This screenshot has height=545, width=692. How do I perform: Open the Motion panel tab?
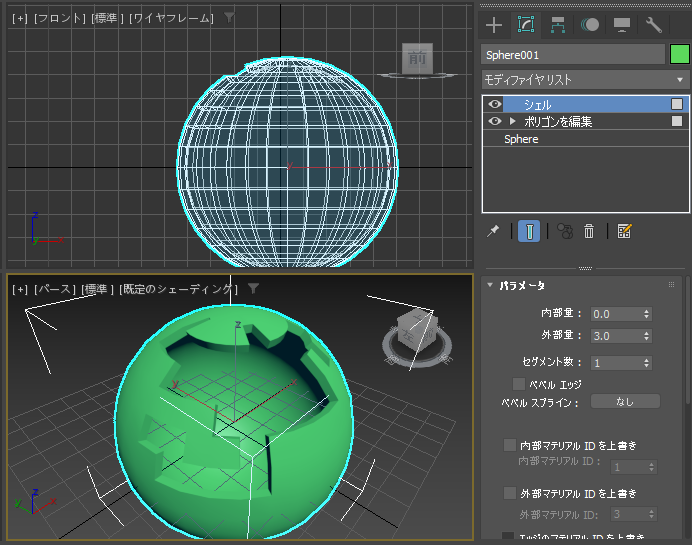pyautogui.click(x=590, y=25)
